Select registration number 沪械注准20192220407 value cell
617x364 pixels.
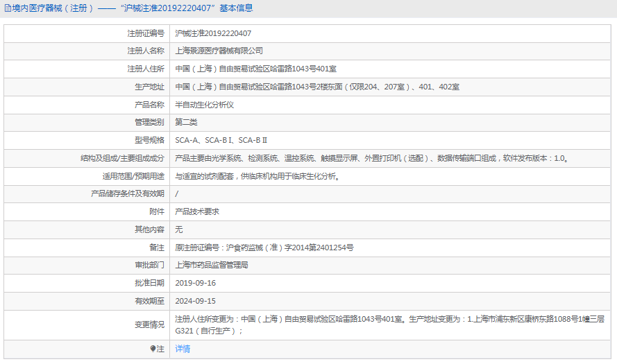tap(213, 33)
